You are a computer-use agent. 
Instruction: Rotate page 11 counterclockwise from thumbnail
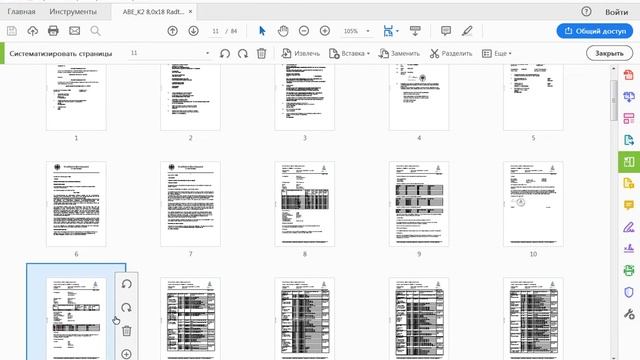tap(127, 284)
